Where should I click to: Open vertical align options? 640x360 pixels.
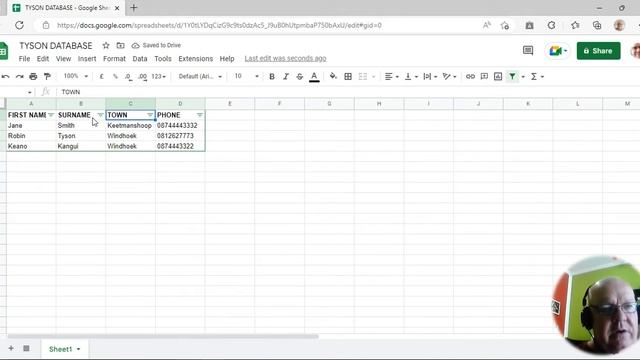[x=411, y=76]
